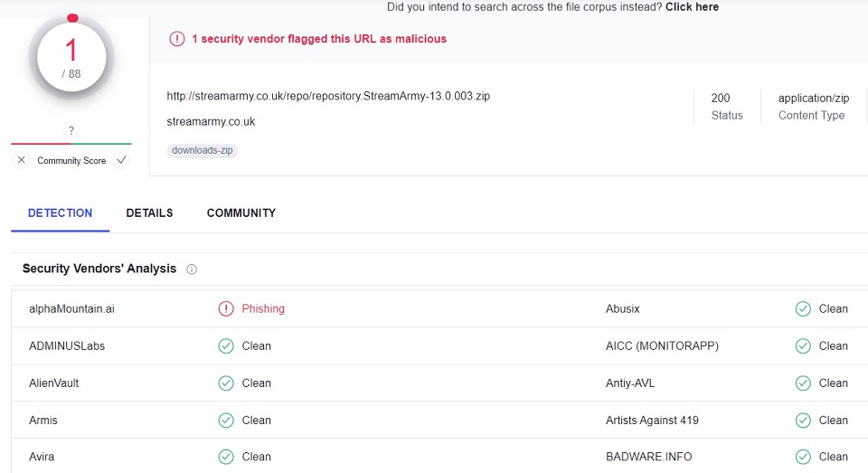Click the AlienVault clean checkmark icon
Image resolution: width=868 pixels, height=473 pixels.
(226, 383)
